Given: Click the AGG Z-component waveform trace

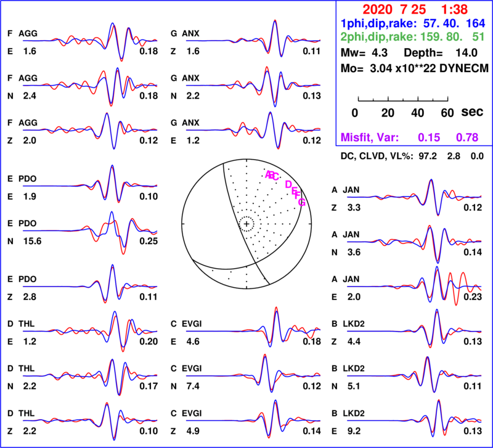Looking at the screenshot, I should (90, 131).
